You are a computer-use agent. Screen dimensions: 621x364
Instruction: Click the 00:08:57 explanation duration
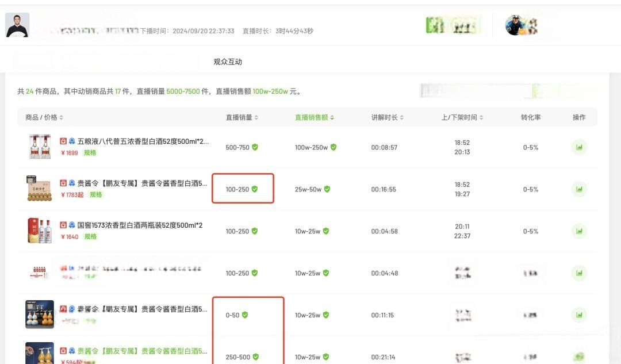tap(384, 147)
